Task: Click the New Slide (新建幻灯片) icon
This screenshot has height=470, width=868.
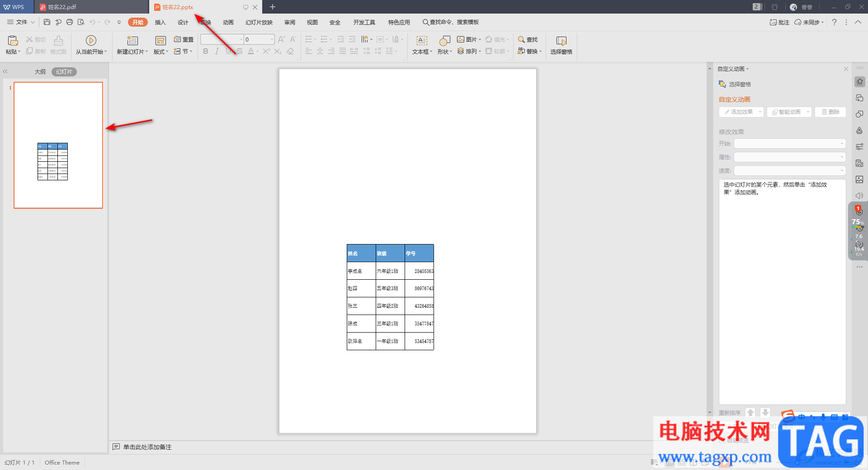Action: coord(132,41)
